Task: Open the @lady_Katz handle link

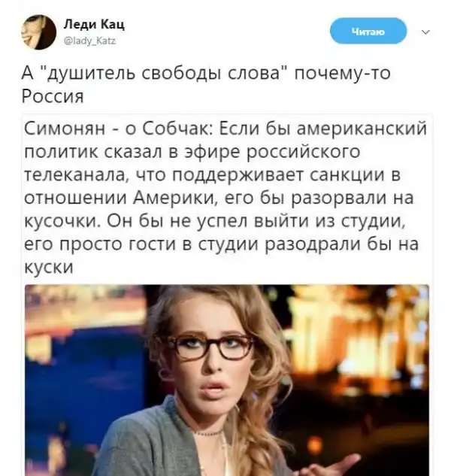Action: tap(90, 41)
